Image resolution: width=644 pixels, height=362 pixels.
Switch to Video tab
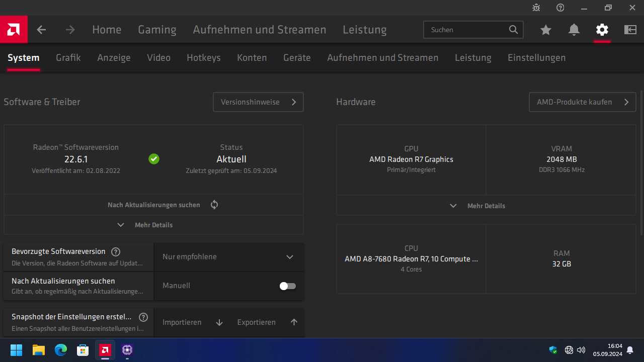[159, 58]
